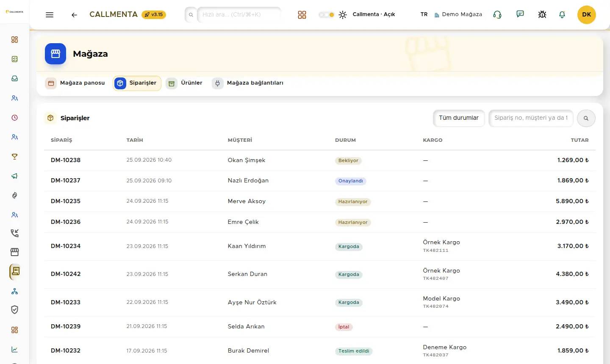Open the trophy icon in sidebar
This screenshot has height=364, width=610.
(15, 157)
